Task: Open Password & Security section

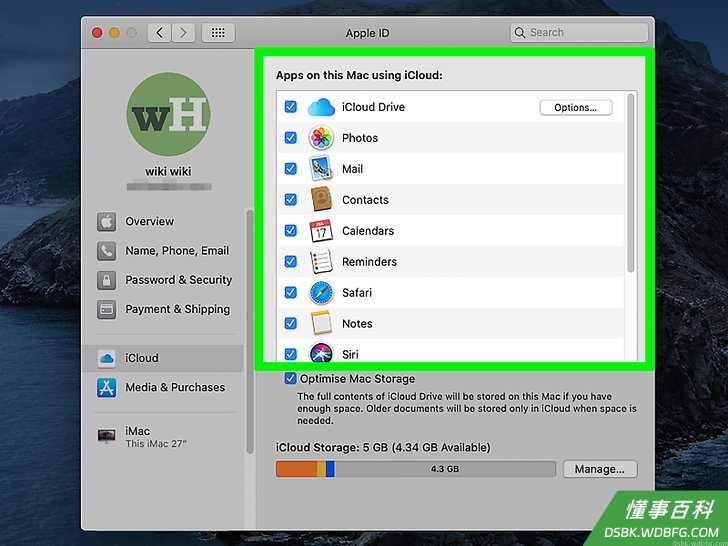Action: pos(162,280)
